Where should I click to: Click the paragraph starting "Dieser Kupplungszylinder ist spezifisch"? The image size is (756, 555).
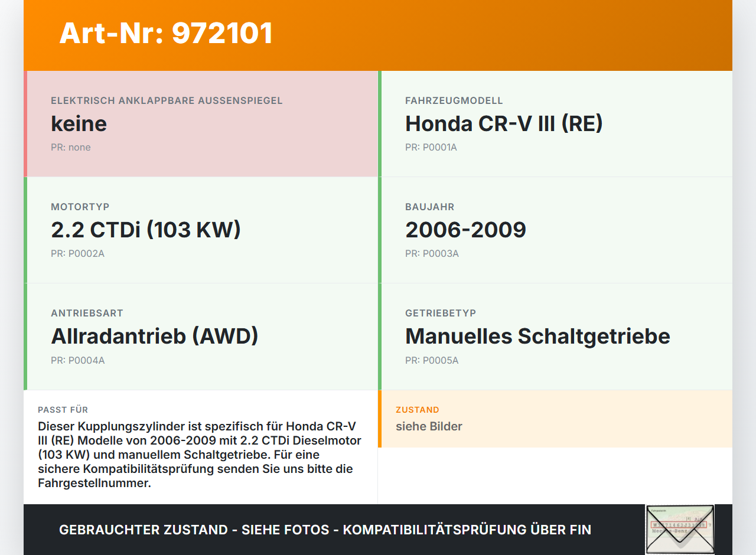[200, 455]
